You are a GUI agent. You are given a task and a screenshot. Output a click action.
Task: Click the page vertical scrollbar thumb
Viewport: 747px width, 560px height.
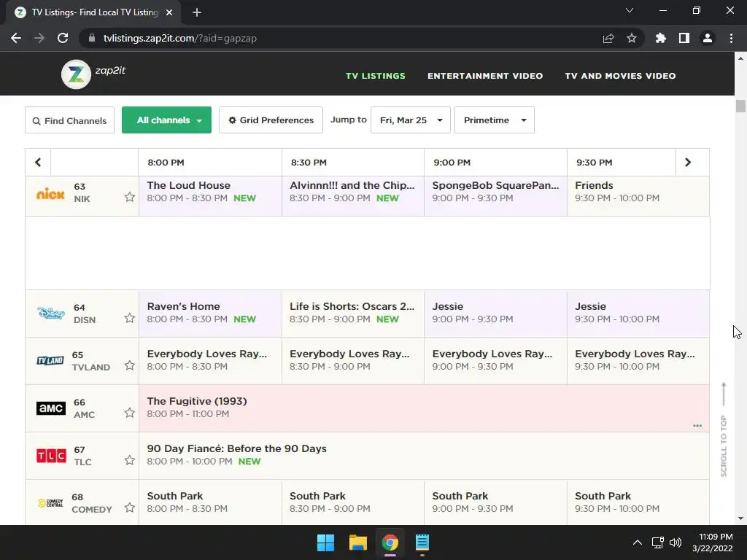pyautogui.click(x=740, y=106)
